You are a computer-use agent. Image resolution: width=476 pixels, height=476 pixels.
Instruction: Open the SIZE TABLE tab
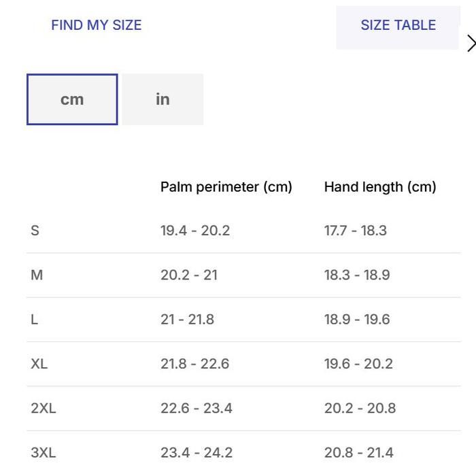(x=398, y=26)
